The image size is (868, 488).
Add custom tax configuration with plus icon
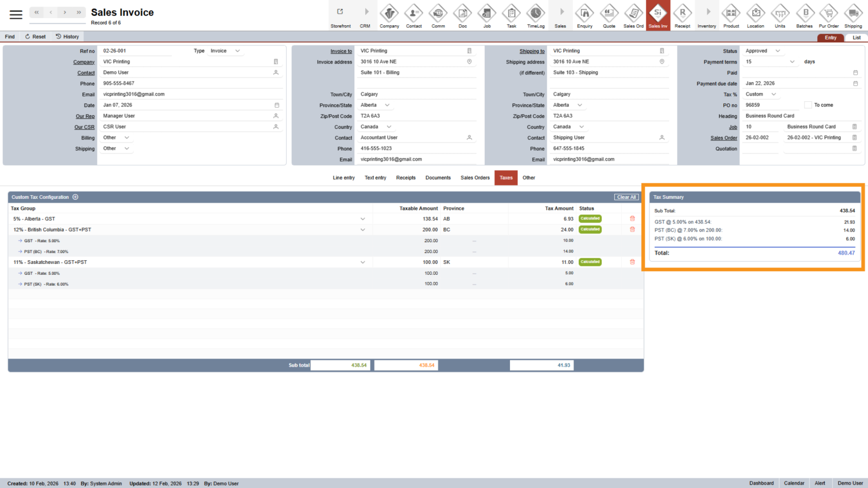point(75,197)
